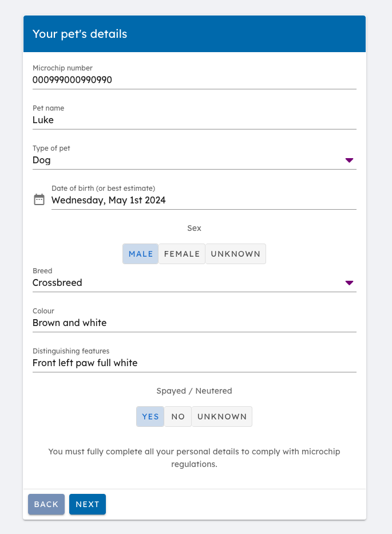This screenshot has width=392, height=534.
Task: Select MALE for sex
Action: click(x=141, y=254)
